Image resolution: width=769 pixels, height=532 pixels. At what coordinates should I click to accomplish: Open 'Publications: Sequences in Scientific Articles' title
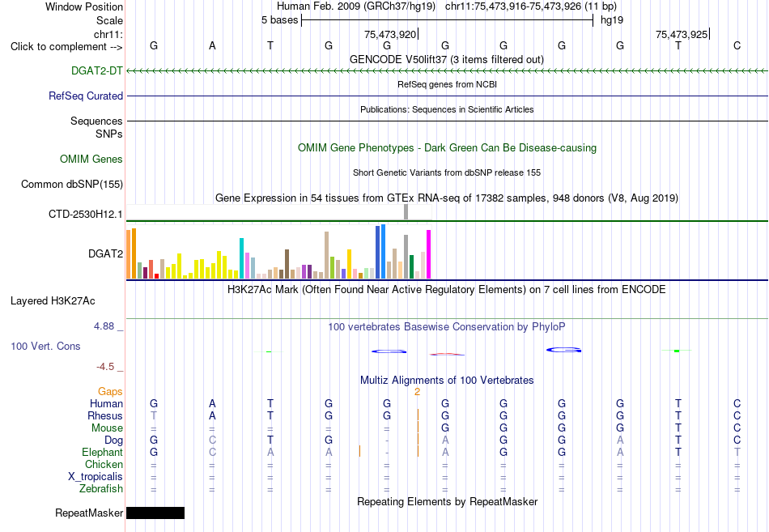coord(447,109)
